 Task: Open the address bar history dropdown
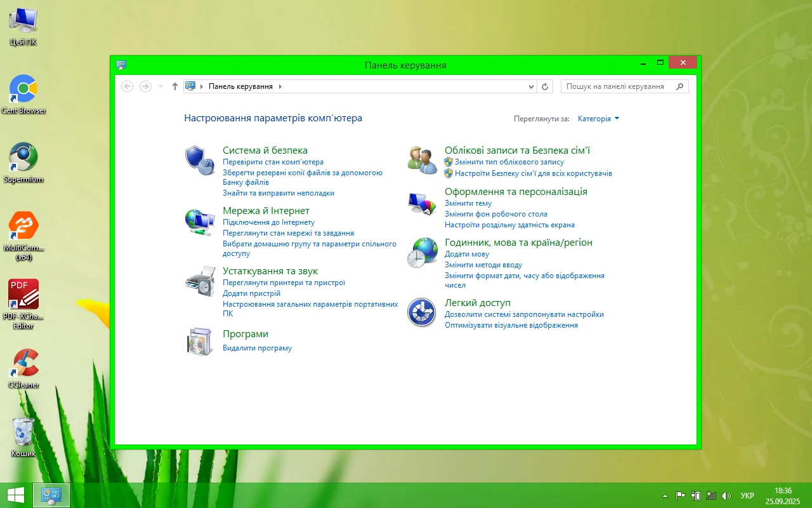532,86
